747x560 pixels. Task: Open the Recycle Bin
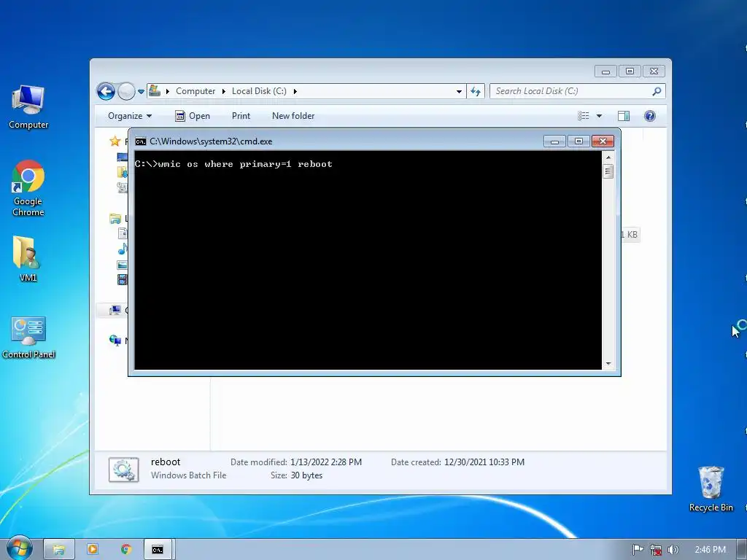[x=711, y=489]
